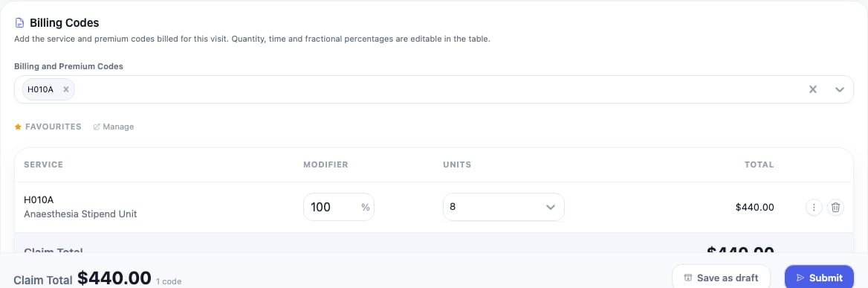The height and width of the screenshot is (288, 868).
Task: Select the MODIFIER column header
Action: tap(325, 164)
